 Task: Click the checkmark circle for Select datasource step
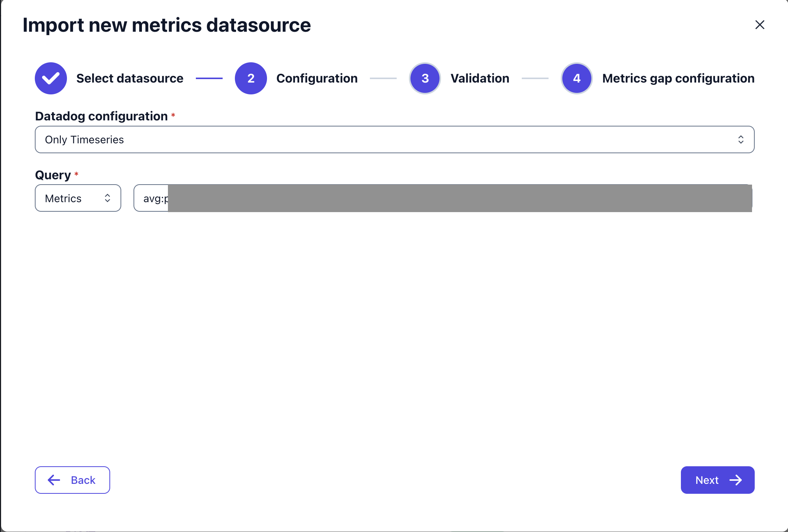(x=51, y=78)
